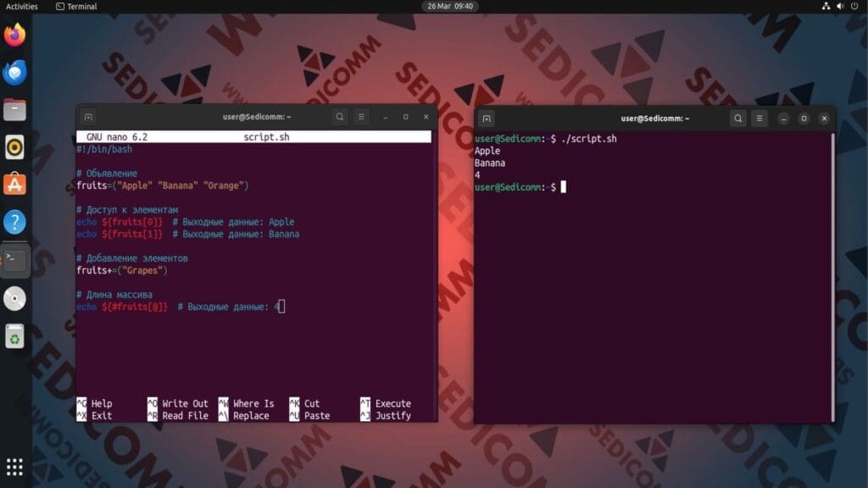Click search icon in right terminal header
This screenshot has width=868, height=488.
tap(738, 119)
